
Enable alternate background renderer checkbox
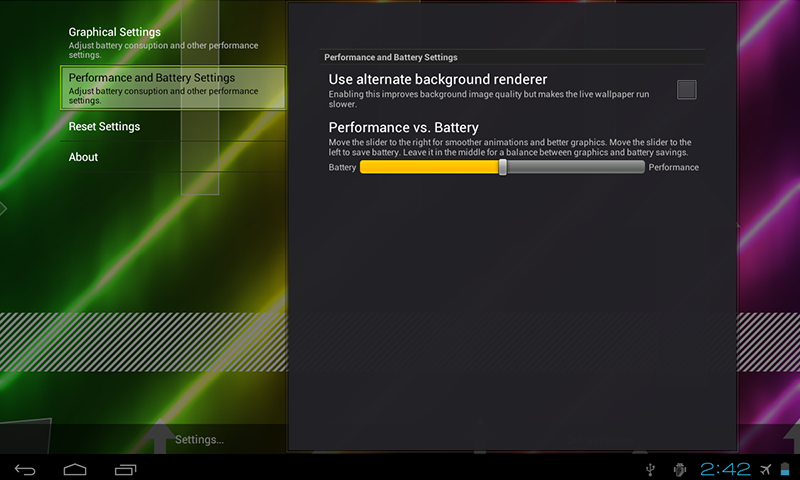click(686, 90)
